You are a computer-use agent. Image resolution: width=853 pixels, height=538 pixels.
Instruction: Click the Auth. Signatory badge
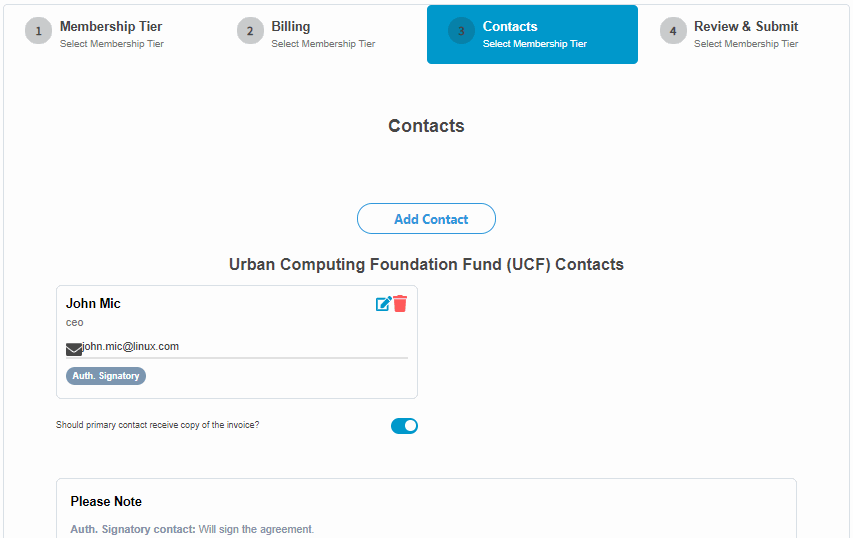[106, 376]
